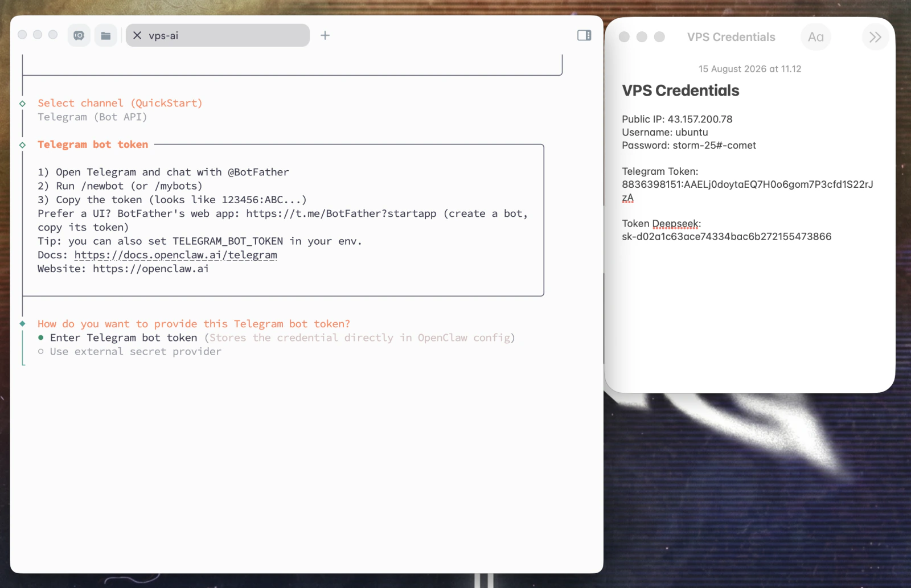The height and width of the screenshot is (588, 911).
Task: Select Enter Telegram bot token option
Action: pyautogui.click(x=276, y=338)
